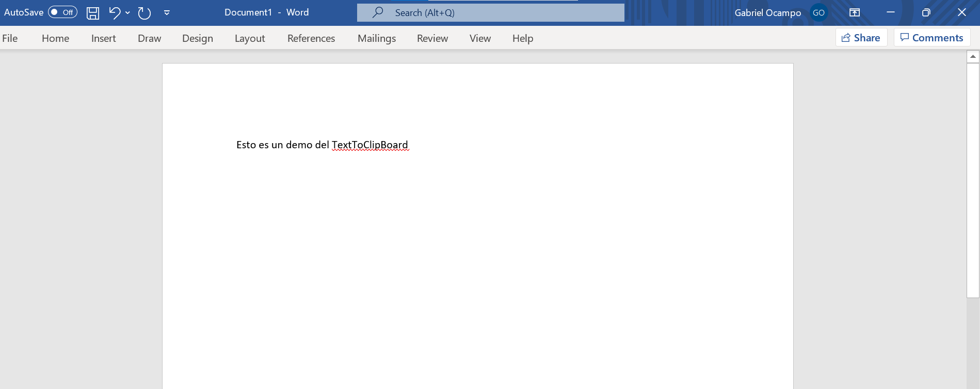Minimize the Word window
The width and height of the screenshot is (980, 389).
click(891, 12)
